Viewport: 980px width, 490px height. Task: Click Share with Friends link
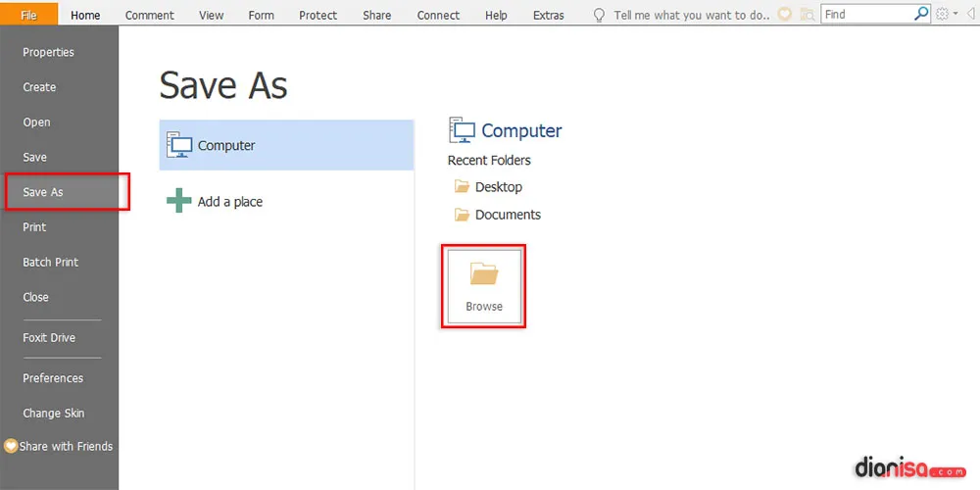tap(66, 446)
